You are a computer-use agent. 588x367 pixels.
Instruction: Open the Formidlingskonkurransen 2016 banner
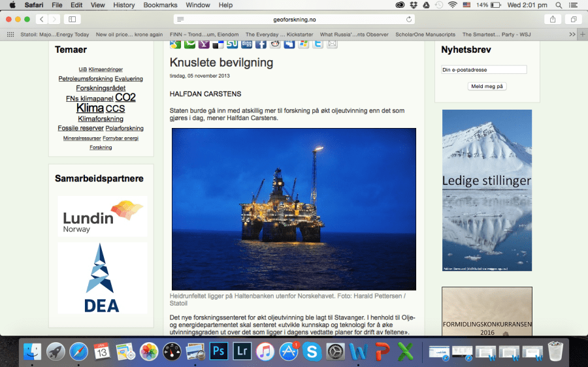(487, 311)
